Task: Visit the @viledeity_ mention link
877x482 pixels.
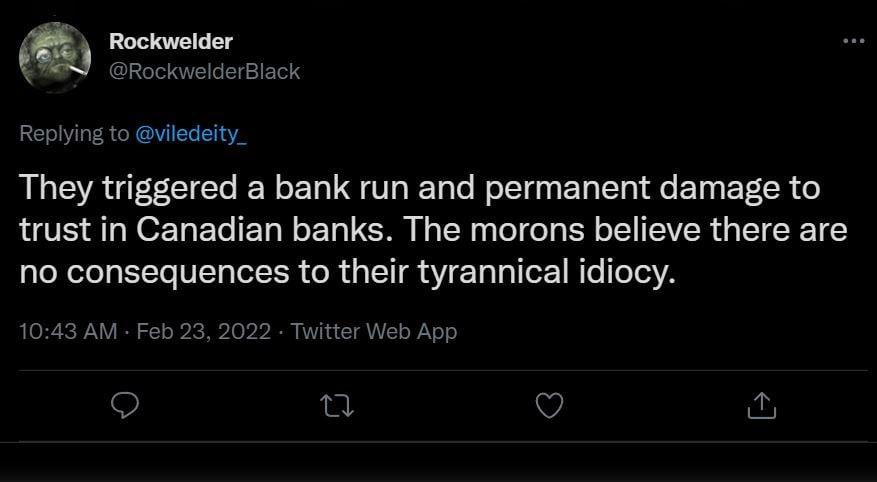Action: pos(190,135)
